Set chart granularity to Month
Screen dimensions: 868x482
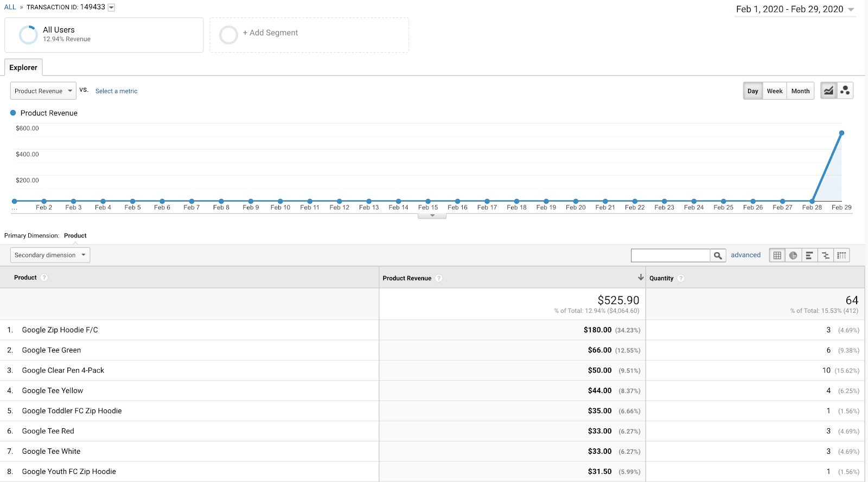coord(800,91)
